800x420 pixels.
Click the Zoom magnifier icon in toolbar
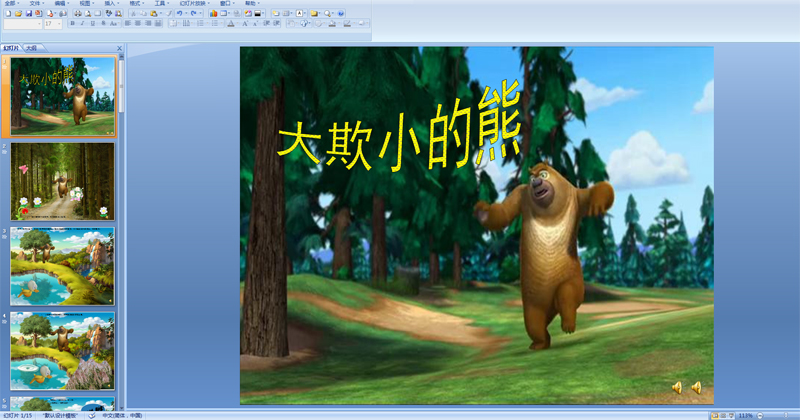tap(327, 14)
